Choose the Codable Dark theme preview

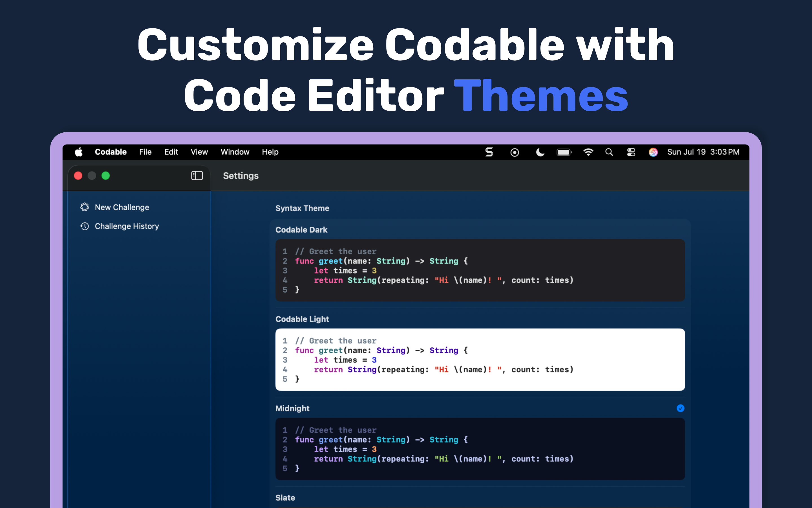pos(480,270)
